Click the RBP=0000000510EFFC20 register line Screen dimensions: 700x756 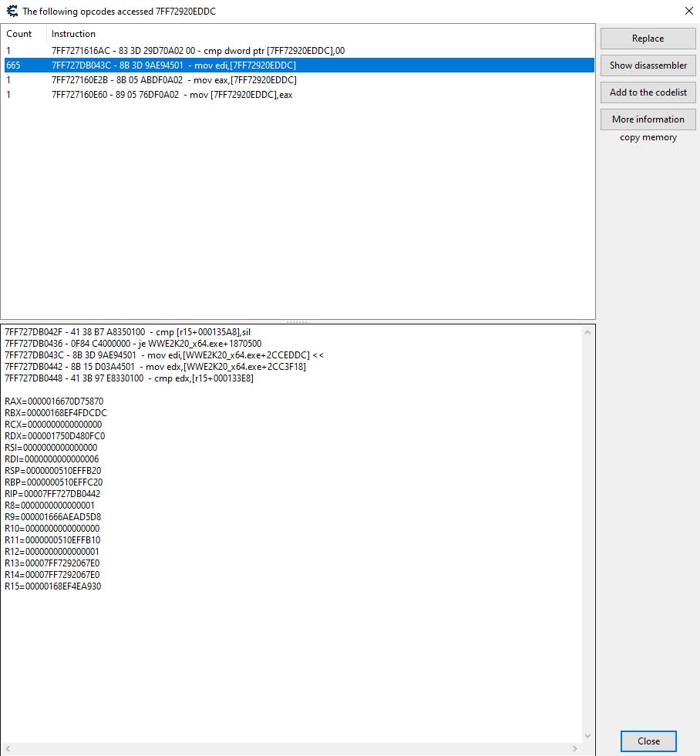tap(53, 482)
